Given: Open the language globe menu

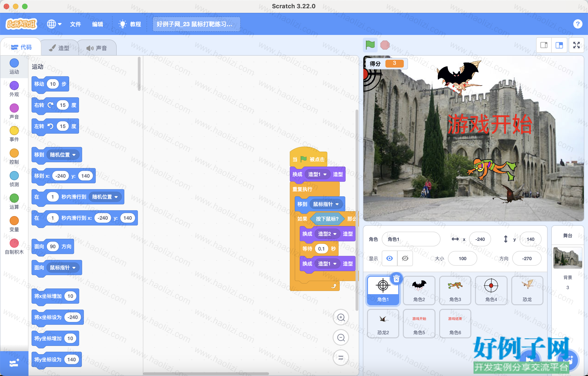Looking at the screenshot, I should pos(54,24).
